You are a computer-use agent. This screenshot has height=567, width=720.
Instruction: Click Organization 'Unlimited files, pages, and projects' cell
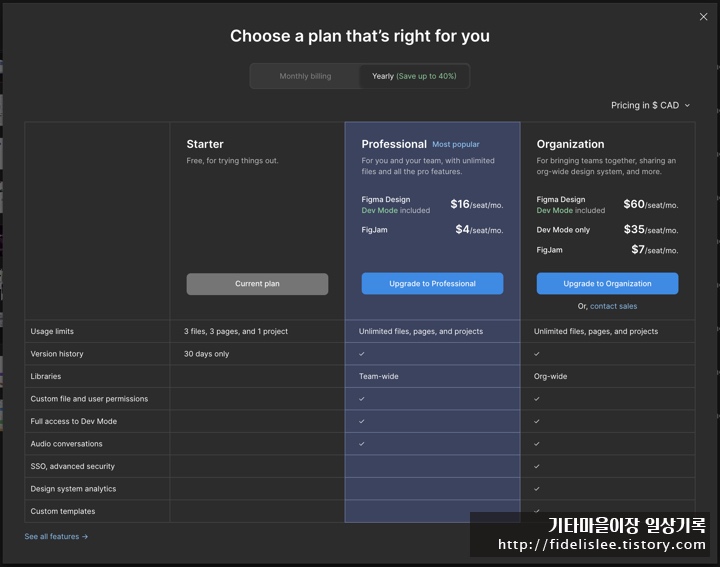point(596,331)
